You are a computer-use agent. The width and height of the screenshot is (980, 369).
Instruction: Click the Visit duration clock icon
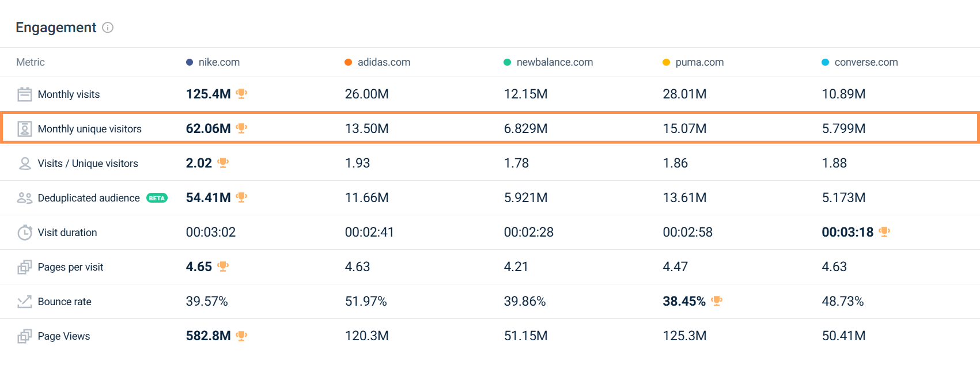25,233
